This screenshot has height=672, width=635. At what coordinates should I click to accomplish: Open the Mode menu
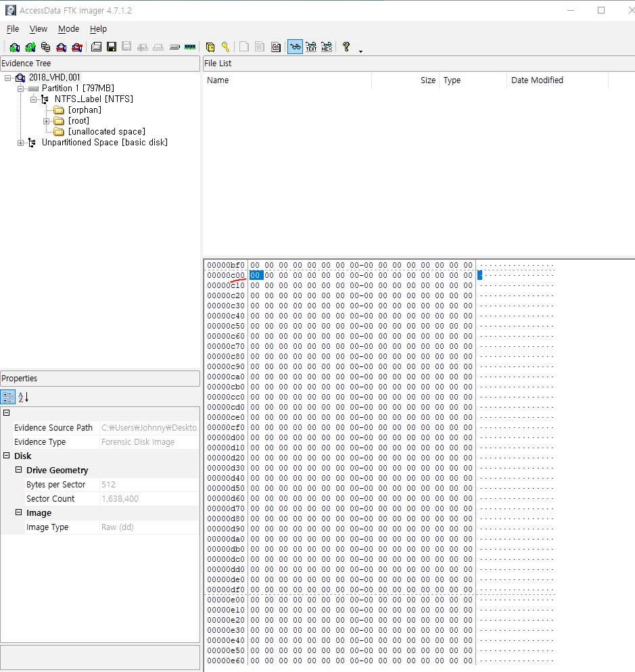pos(68,28)
